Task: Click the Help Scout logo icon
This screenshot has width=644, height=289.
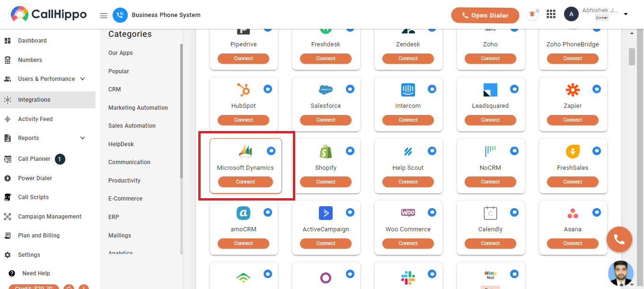Action: (x=408, y=151)
